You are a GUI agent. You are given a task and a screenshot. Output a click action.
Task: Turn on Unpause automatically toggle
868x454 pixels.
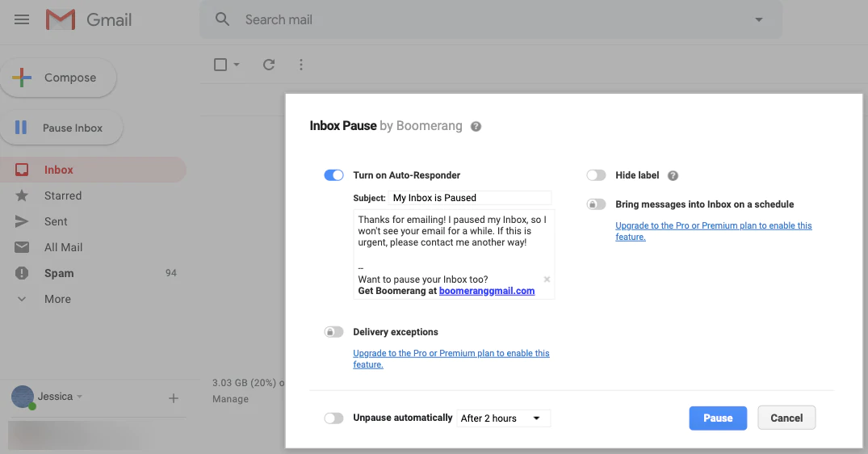(x=333, y=418)
